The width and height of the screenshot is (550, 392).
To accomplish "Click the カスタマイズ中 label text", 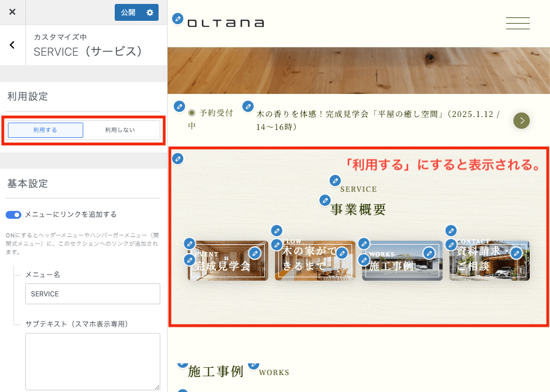I will tap(60, 37).
